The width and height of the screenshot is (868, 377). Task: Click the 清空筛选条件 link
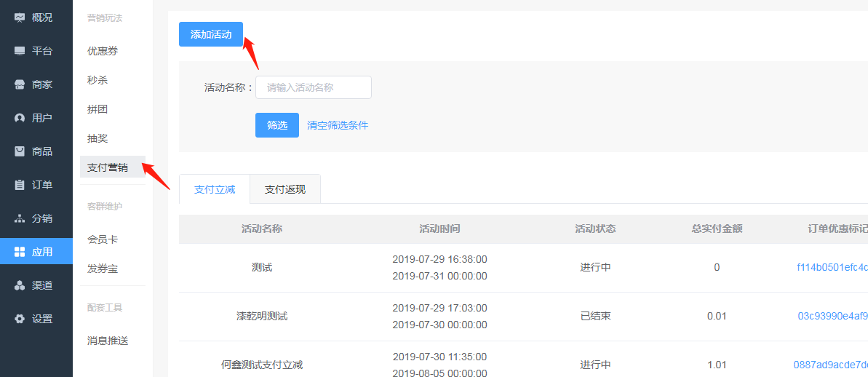[338, 125]
